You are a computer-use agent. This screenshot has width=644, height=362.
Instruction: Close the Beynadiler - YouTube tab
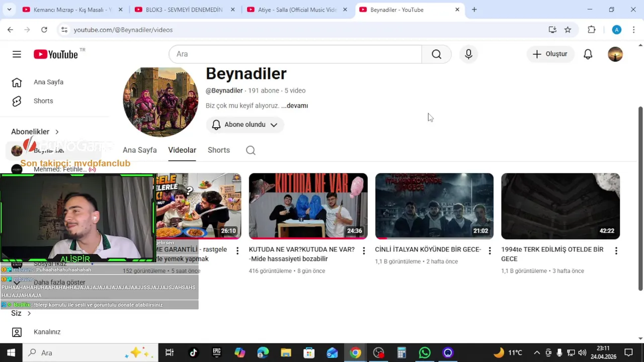[x=457, y=10]
